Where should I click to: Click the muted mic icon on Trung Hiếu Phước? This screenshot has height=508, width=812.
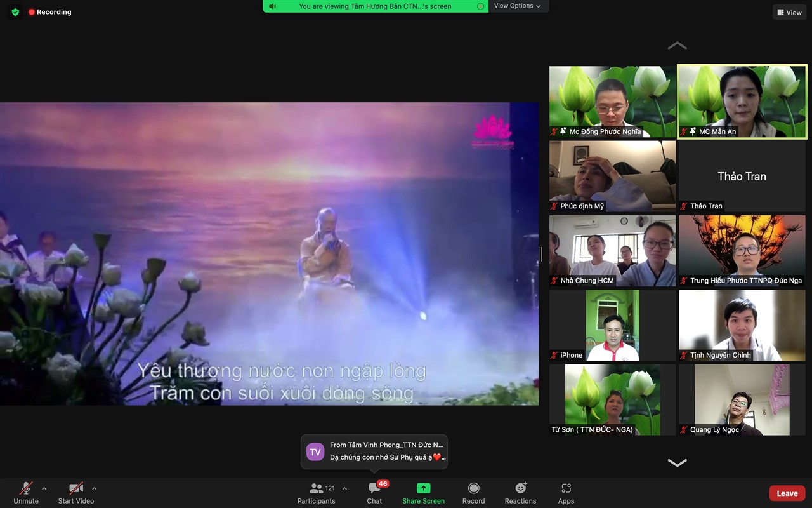click(684, 281)
